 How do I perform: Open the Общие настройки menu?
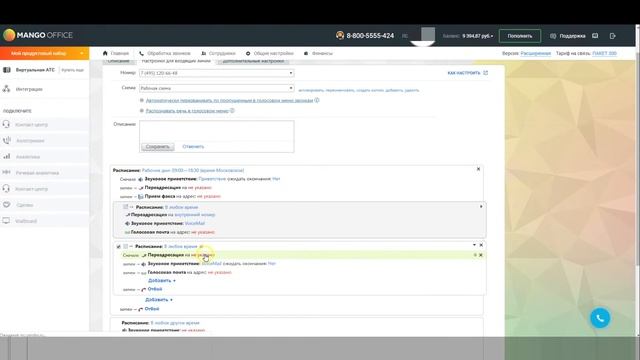269,53
